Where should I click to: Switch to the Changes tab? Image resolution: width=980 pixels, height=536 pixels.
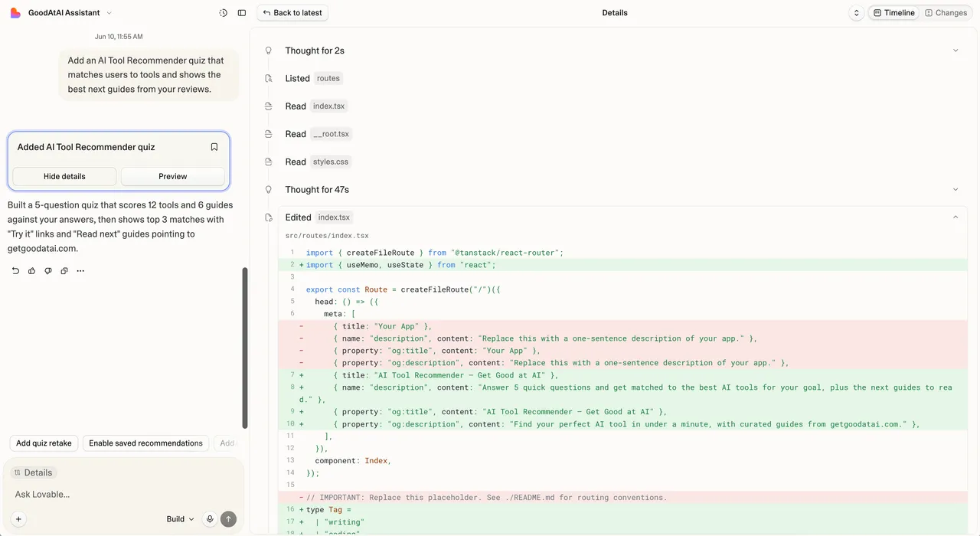click(x=946, y=13)
